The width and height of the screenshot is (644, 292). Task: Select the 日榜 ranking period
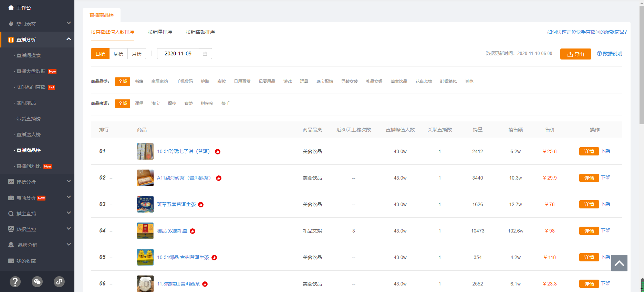pyautogui.click(x=100, y=54)
